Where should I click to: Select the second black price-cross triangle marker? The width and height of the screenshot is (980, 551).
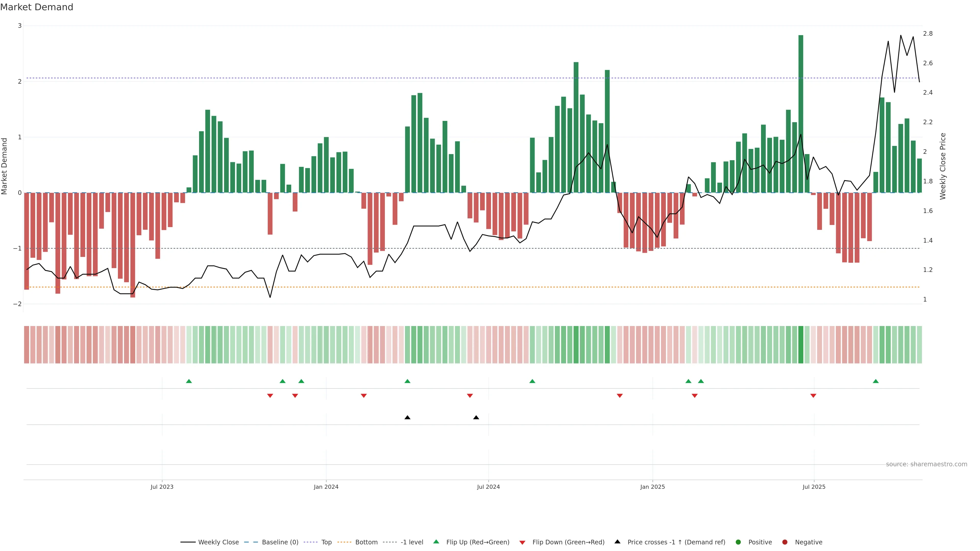pos(476,418)
